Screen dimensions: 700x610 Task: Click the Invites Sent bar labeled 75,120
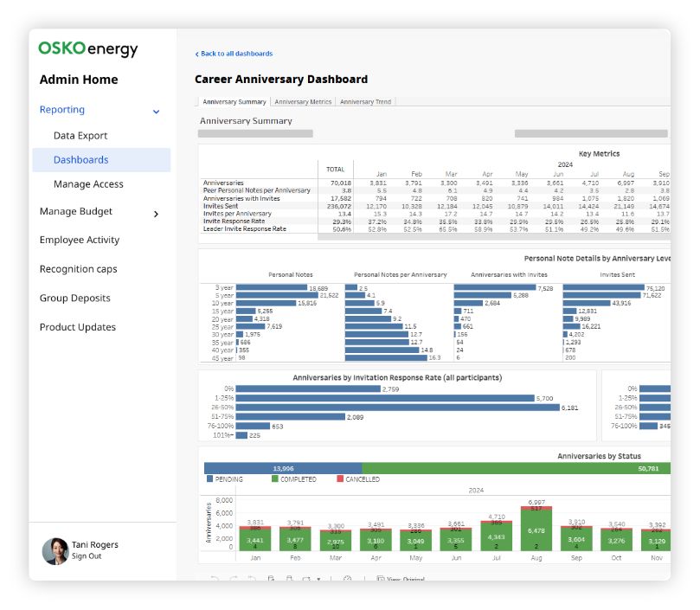point(604,288)
